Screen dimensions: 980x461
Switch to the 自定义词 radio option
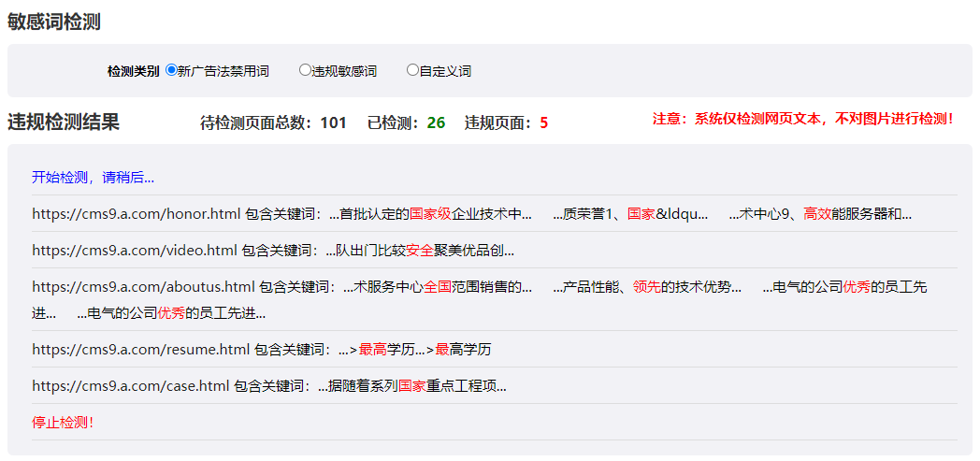pyautogui.click(x=412, y=70)
